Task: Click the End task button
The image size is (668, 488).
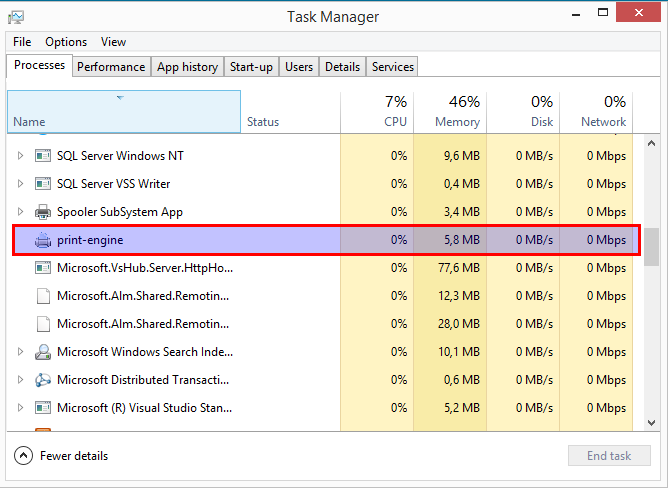Action: pyautogui.click(x=609, y=456)
